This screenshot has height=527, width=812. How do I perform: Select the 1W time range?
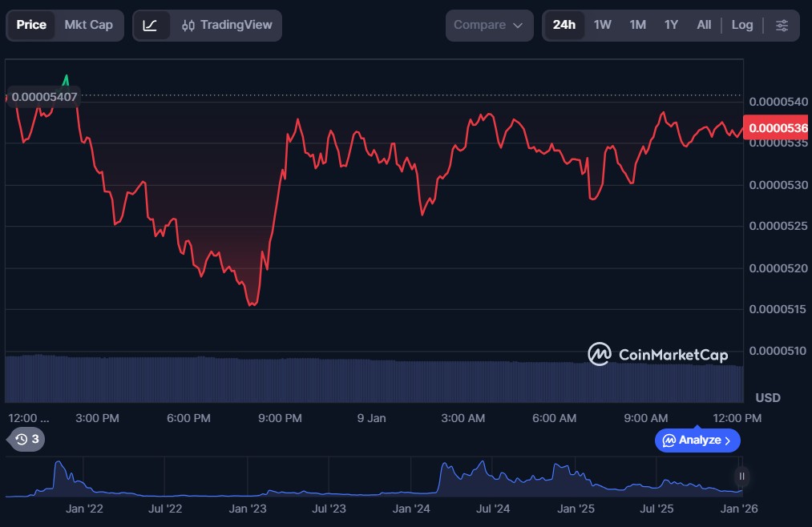[602, 25]
